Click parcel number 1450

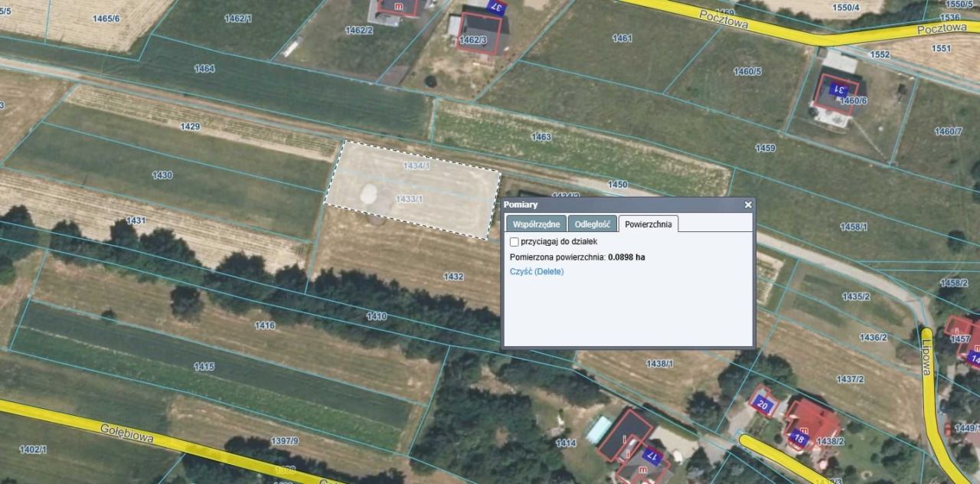pos(618,184)
